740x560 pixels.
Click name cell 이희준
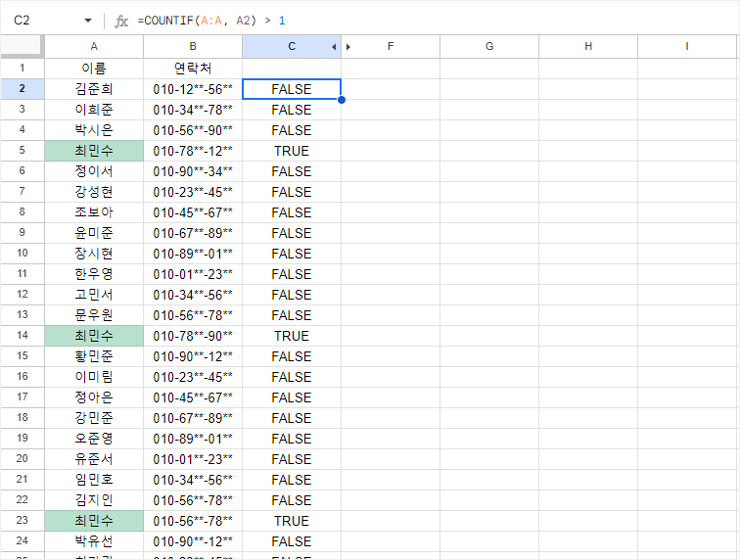tap(94, 110)
